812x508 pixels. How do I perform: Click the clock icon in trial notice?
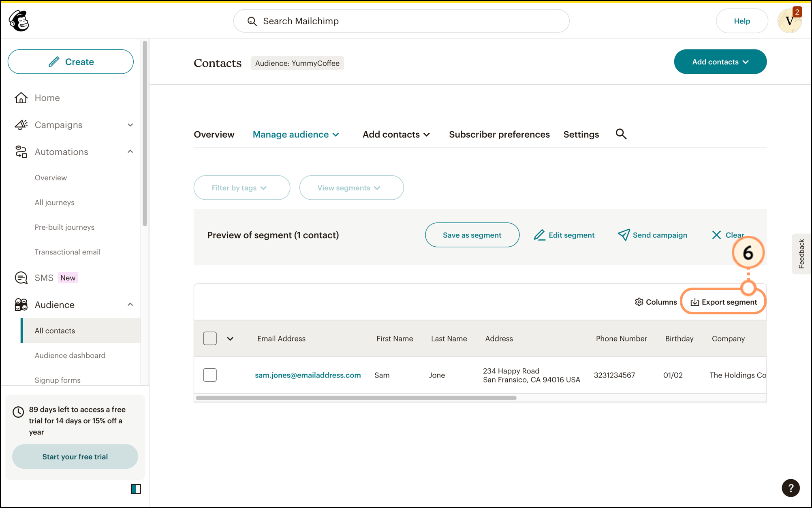[18, 412]
